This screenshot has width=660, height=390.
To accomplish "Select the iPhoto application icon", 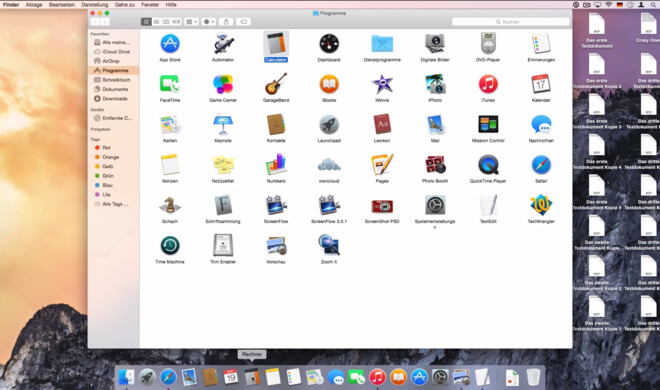I will click(435, 84).
